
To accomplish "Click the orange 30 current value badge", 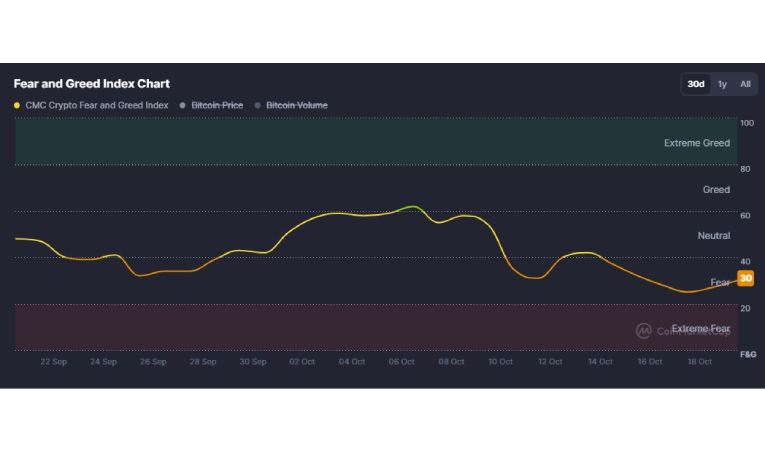I will 745,278.
